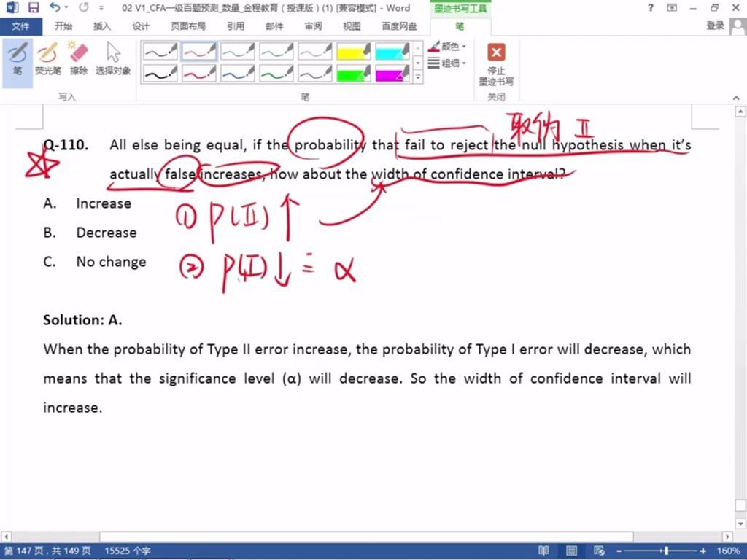Undo the last action
Screen dimensions: 747x560
coord(55,7)
